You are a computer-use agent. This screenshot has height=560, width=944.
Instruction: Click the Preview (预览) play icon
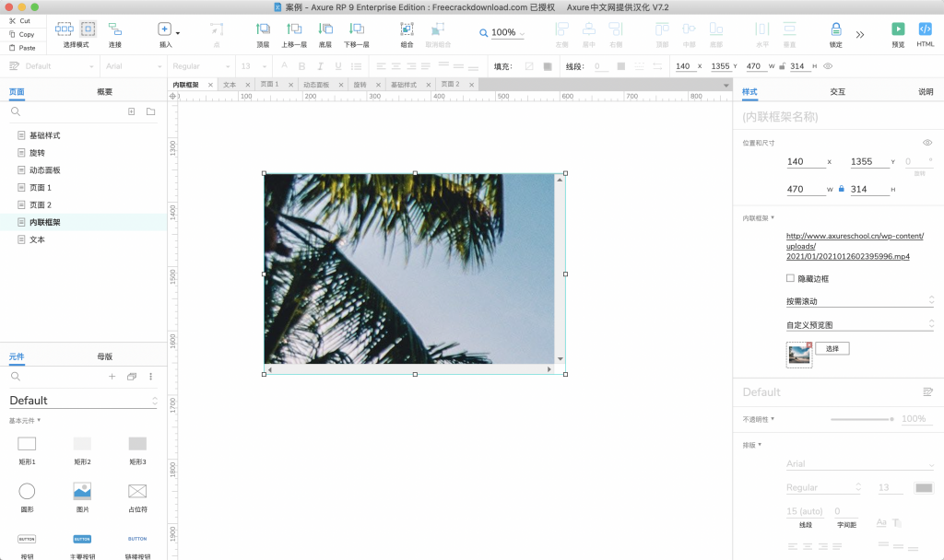(898, 29)
